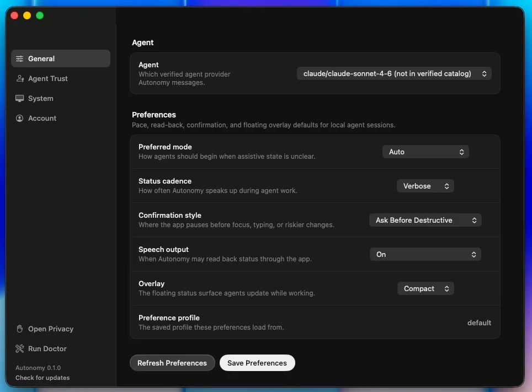532x392 pixels.
Task: Click the 'Overlay' row label
Action: [x=151, y=283]
